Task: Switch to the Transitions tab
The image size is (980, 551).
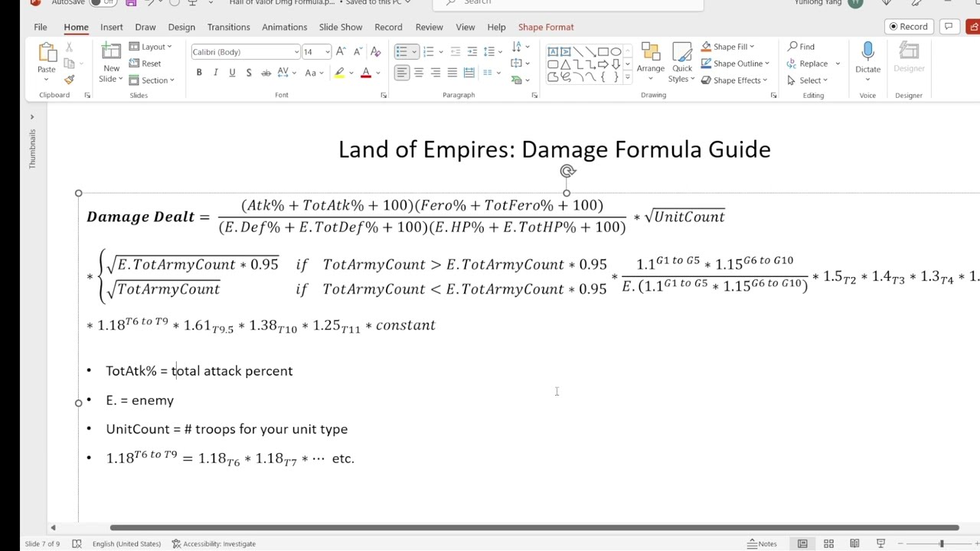Action: click(228, 27)
